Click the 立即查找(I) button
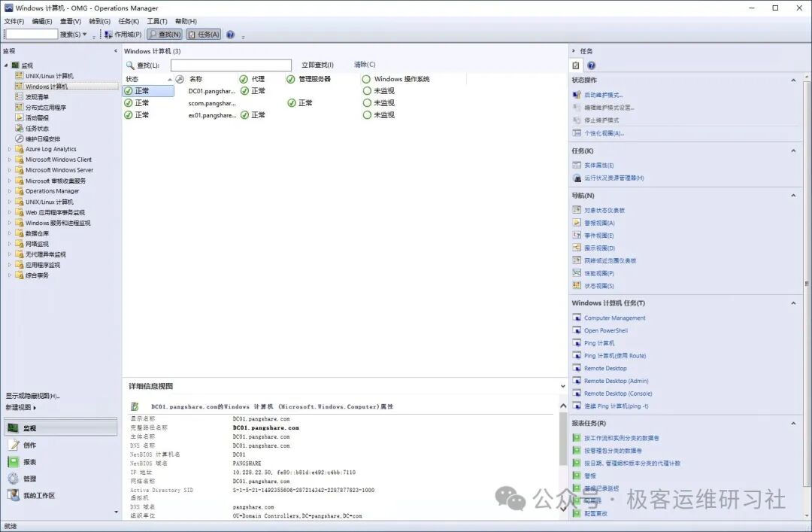This screenshot has height=532, width=812. point(317,65)
